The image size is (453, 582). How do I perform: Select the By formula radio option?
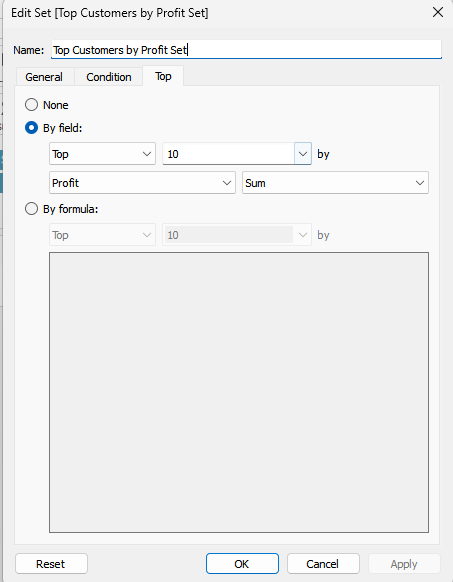point(32,209)
